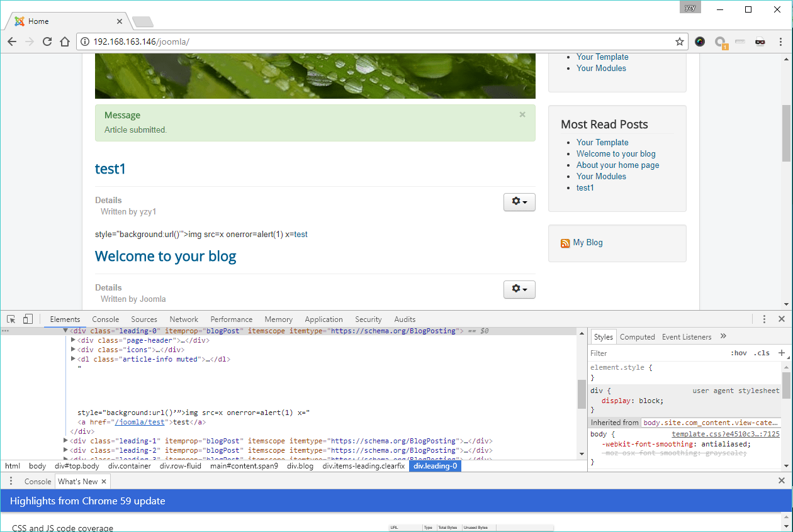Image resolution: width=793 pixels, height=532 pixels.
Task: Click the inspect element picker icon
Action: click(11, 319)
